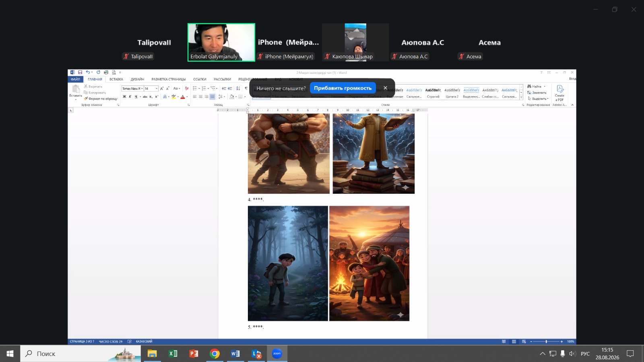Activate Формат по образцу painter
The width and height of the screenshot is (644, 362).
[x=101, y=99]
